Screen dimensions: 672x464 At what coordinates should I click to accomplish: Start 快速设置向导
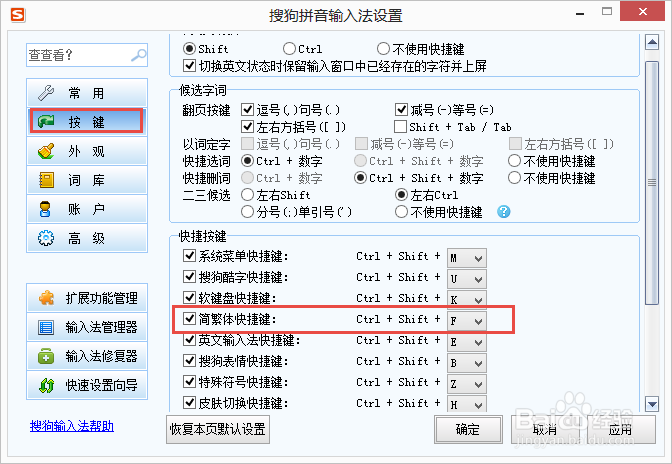[x=87, y=385]
